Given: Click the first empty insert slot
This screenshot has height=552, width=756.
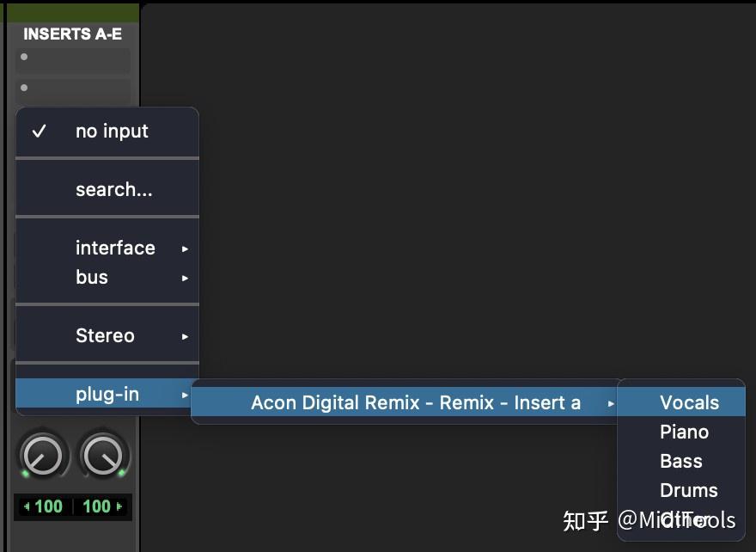Looking at the screenshot, I should (73, 58).
